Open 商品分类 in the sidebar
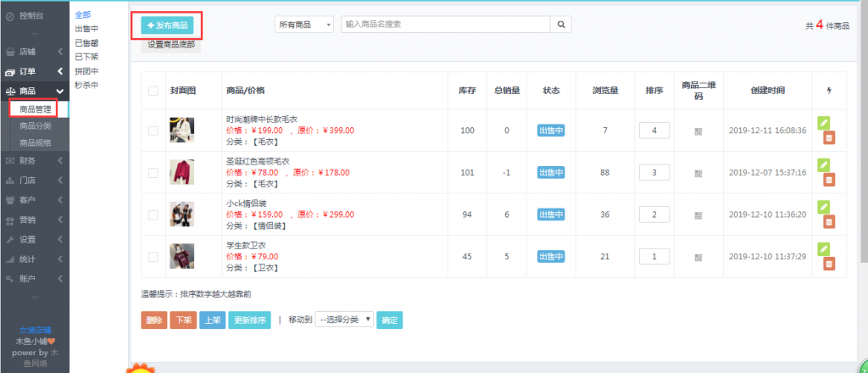 [x=36, y=125]
